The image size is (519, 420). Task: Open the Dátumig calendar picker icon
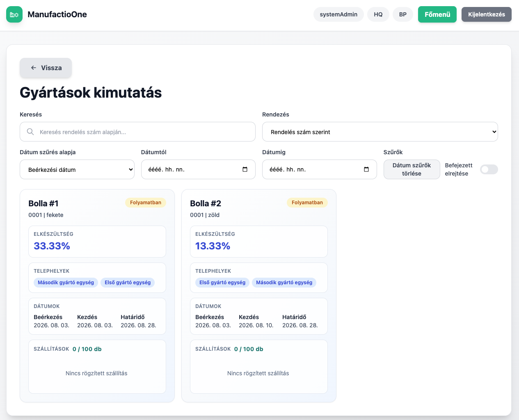point(366,169)
